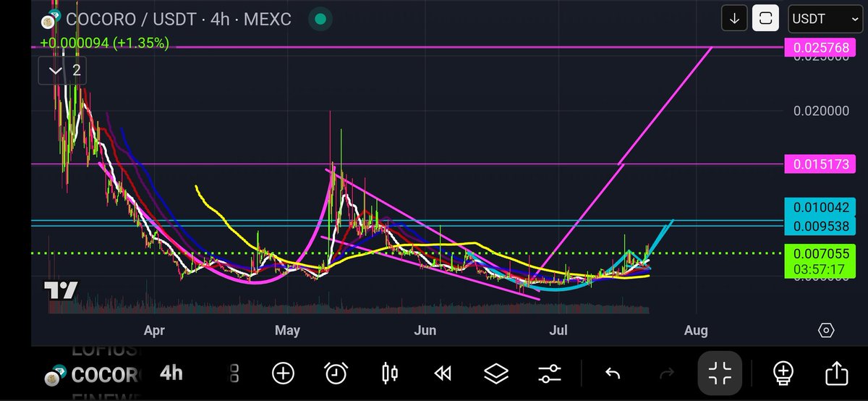
Task: Open price scale settings hexagon icon
Action: click(825, 331)
